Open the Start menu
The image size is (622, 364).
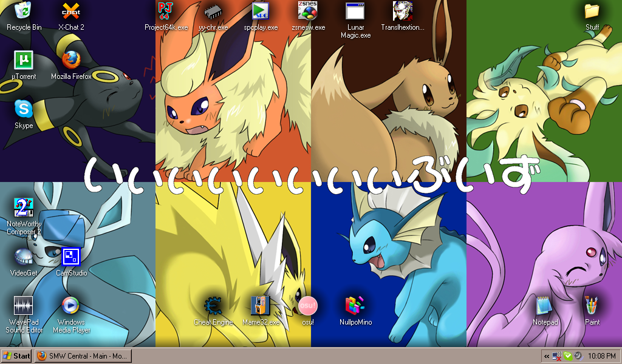[16, 356]
